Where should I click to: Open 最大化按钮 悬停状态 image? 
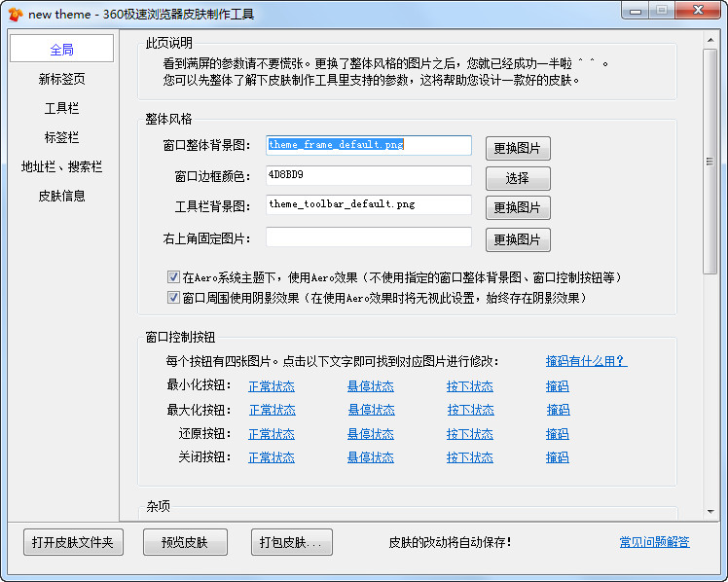pos(372,410)
